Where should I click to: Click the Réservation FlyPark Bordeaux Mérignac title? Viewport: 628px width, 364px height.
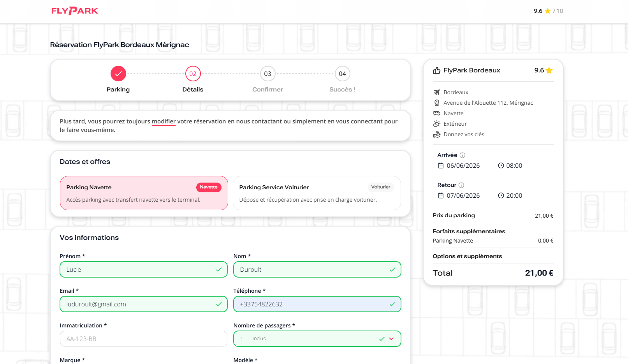[120, 45]
